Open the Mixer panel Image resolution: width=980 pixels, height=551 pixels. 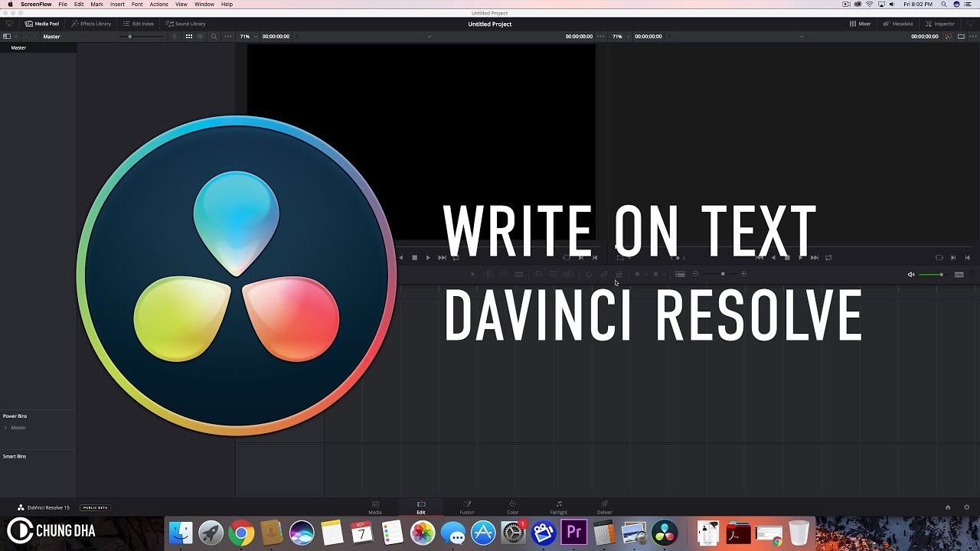click(860, 24)
